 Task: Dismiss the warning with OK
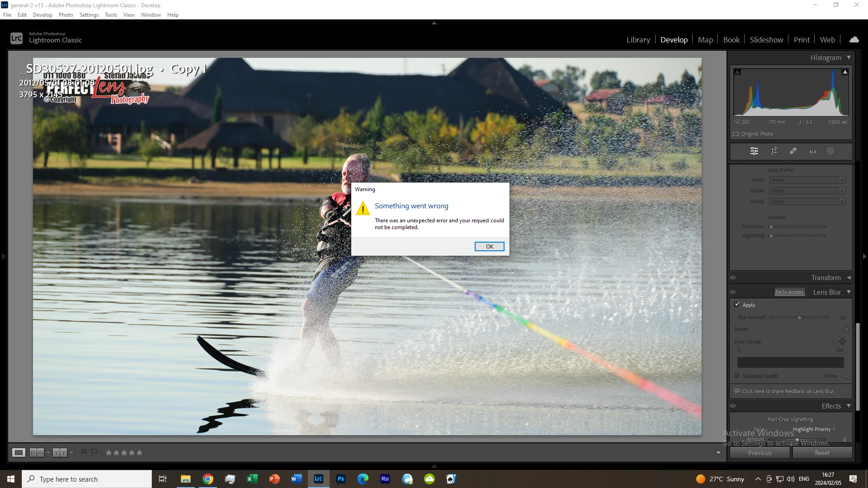point(489,246)
